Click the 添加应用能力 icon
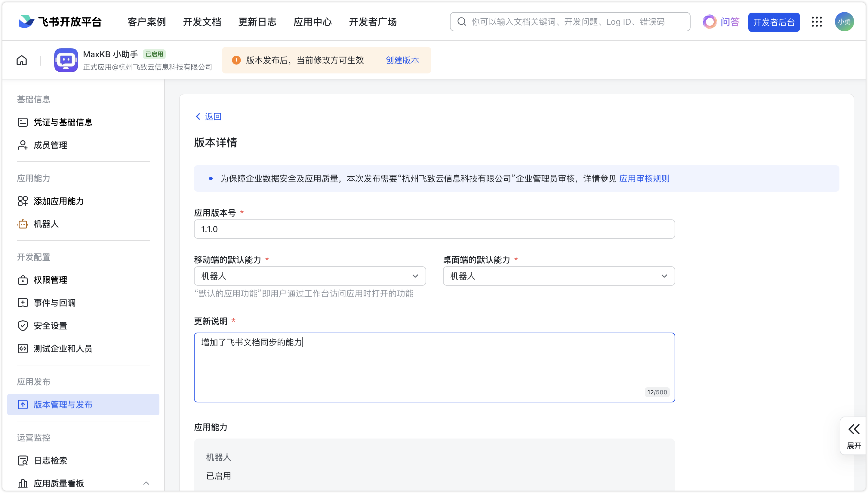 [x=23, y=201]
